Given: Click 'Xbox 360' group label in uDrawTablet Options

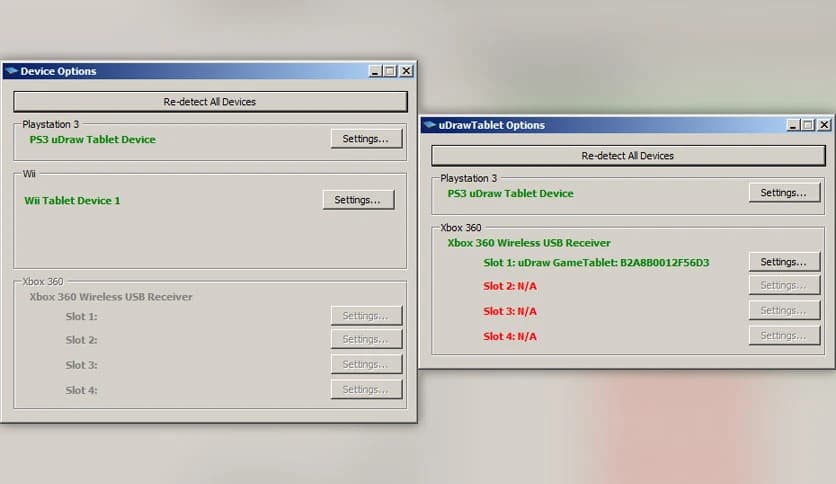Looking at the screenshot, I should pos(461,228).
